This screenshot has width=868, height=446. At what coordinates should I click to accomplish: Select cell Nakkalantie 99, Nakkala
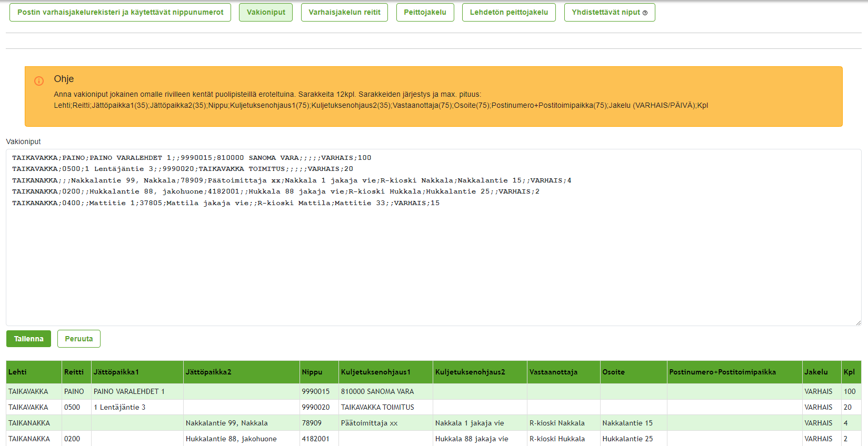(x=242, y=423)
